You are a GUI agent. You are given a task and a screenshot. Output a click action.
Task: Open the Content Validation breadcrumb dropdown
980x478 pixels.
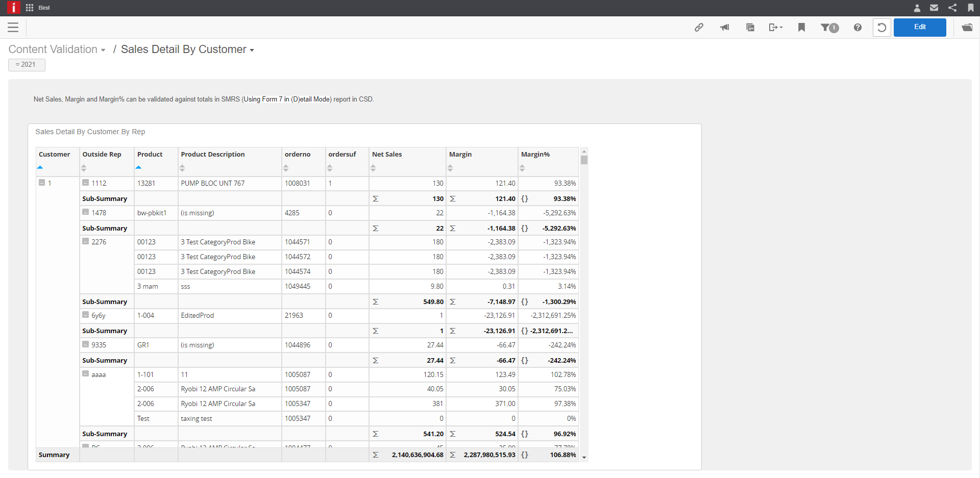click(x=104, y=49)
